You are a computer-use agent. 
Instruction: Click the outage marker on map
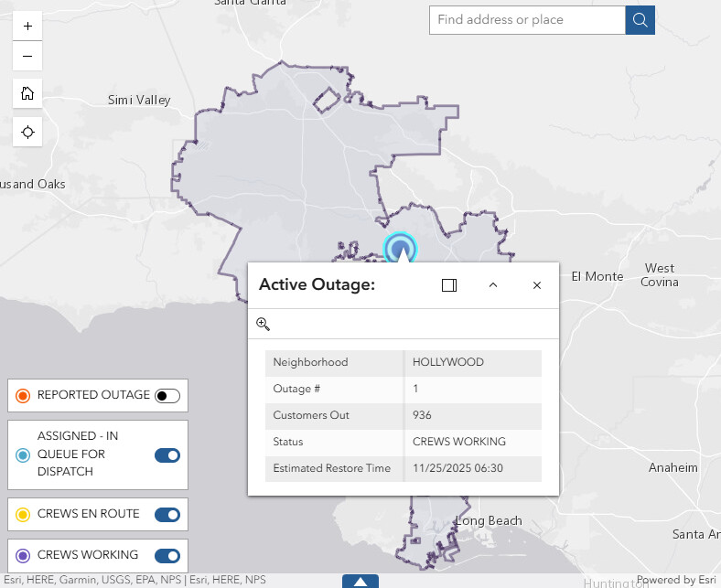tap(400, 247)
